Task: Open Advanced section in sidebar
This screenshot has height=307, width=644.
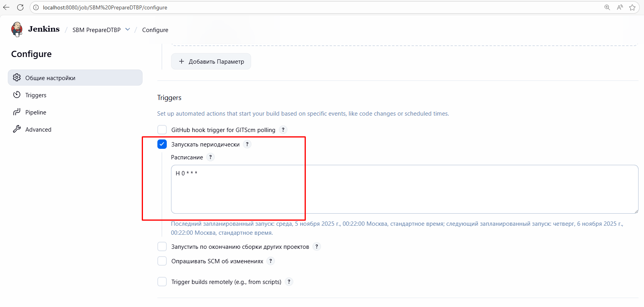Action: click(38, 130)
